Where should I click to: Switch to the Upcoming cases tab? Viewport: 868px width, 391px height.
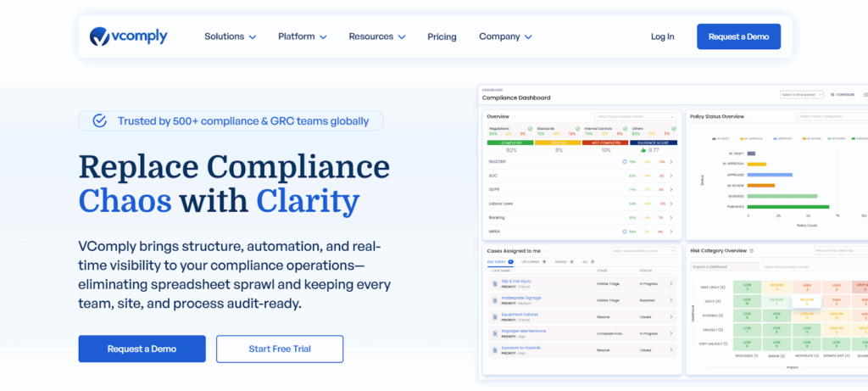click(x=530, y=263)
